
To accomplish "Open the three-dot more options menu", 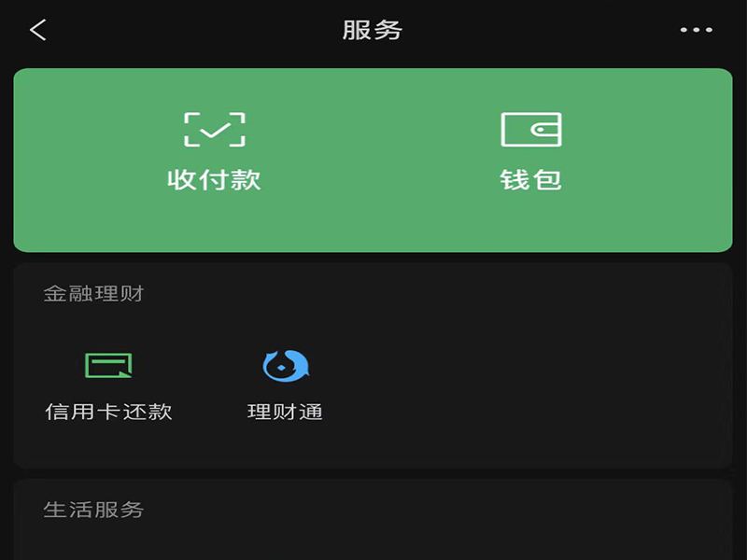I will click(x=696, y=30).
